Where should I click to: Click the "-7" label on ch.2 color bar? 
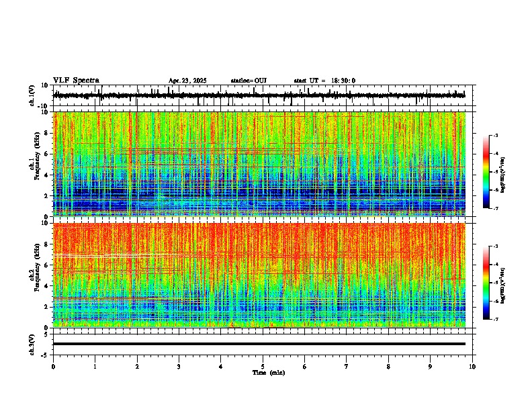[495, 320]
